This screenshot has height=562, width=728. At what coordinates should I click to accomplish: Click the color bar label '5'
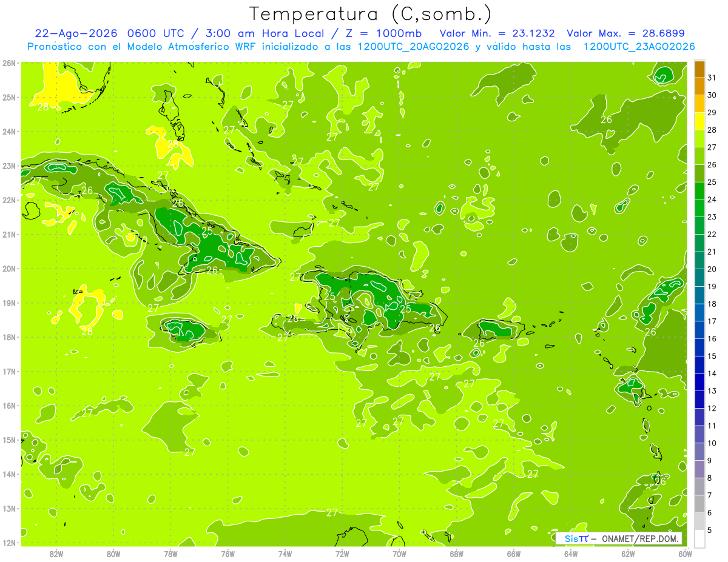point(710,530)
